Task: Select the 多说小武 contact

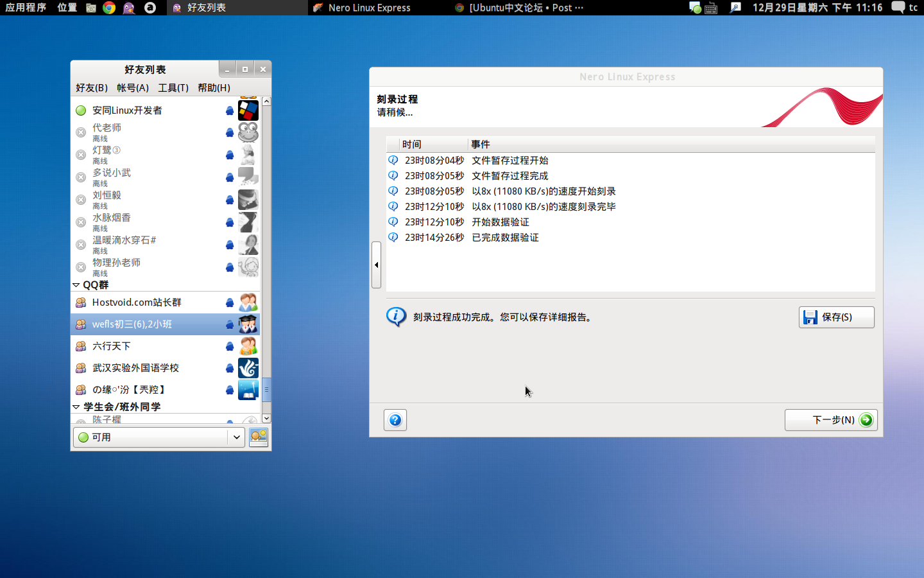Action: pyautogui.click(x=166, y=177)
